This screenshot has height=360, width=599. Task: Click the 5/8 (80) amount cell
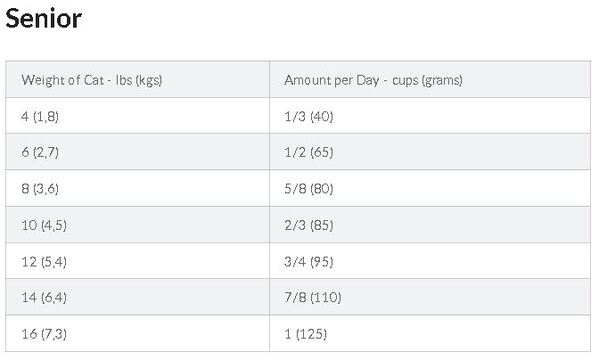click(x=430, y=188)
